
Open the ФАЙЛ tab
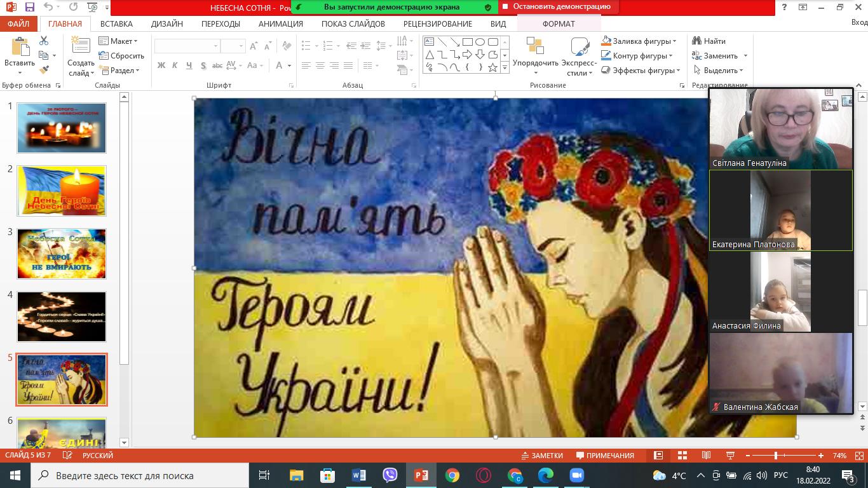tap(18, 24)
